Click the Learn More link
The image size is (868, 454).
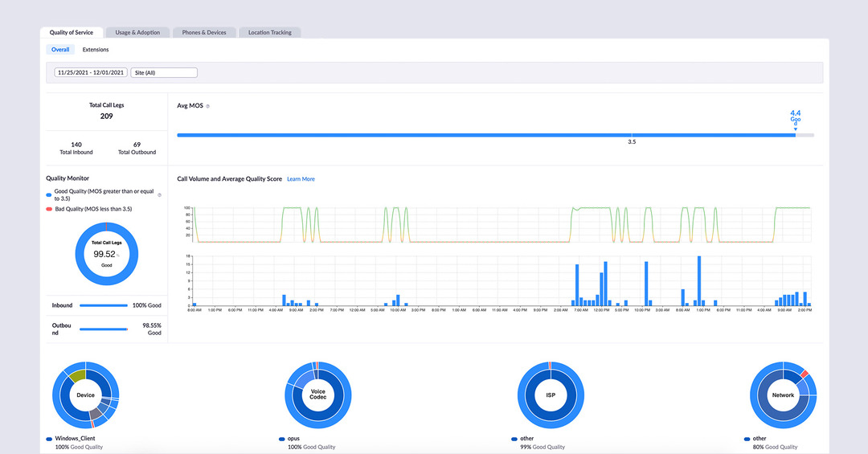click(x=301, y=179)
